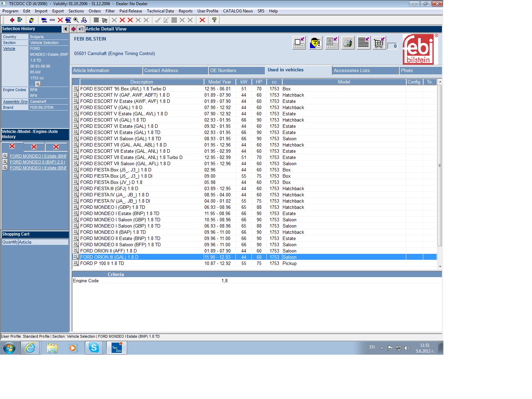Open the user profile face icon in toolbar
The width and height of the screenshot is (532, 399).
32,20
